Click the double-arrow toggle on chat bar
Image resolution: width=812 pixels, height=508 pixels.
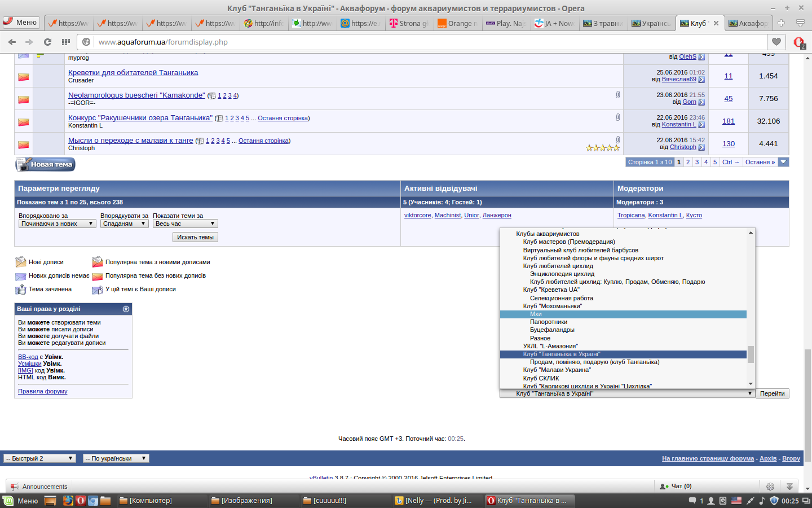tap(789, 487)
